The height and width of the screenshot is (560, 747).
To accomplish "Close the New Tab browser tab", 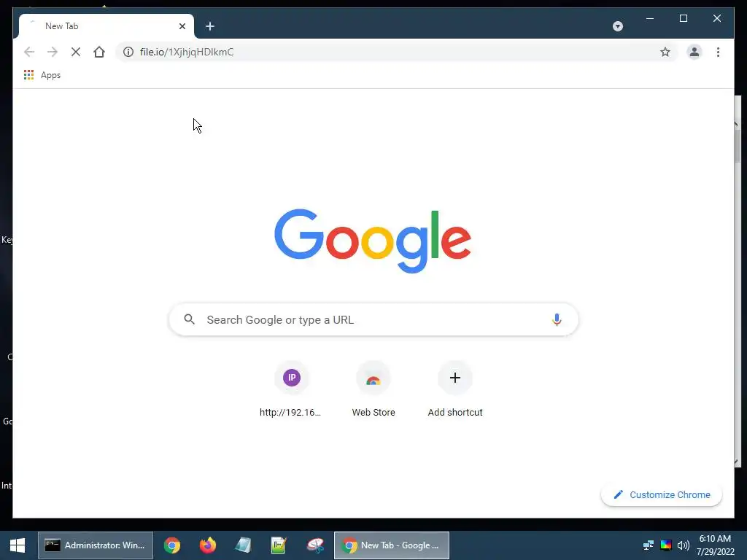I will pos(182,26).
